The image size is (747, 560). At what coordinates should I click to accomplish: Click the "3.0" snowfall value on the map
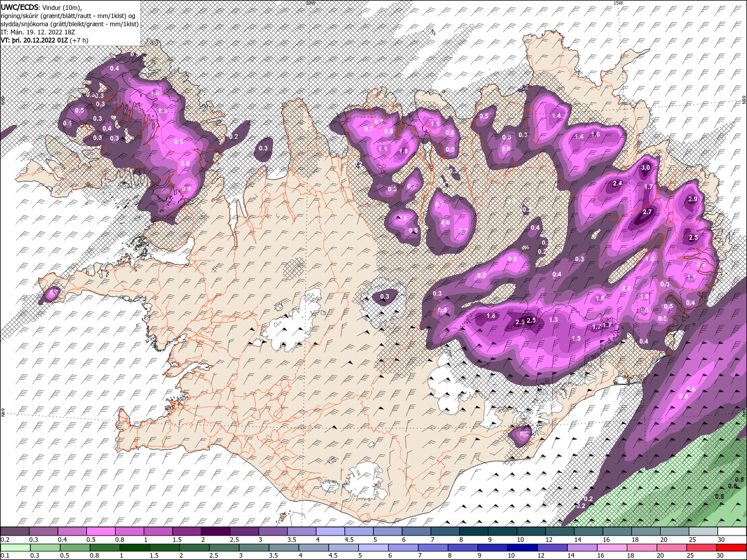pyautogui.click(x=645, y=167)
